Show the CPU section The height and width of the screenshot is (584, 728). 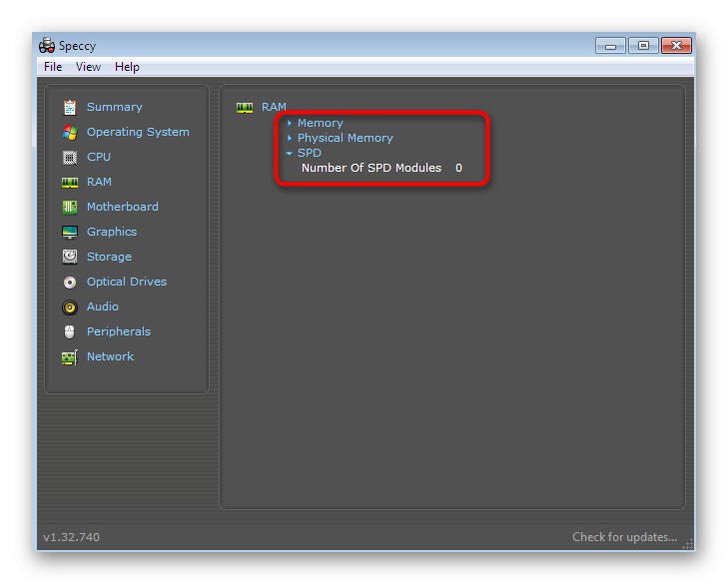pyautogui.click(x=99, y=157)
